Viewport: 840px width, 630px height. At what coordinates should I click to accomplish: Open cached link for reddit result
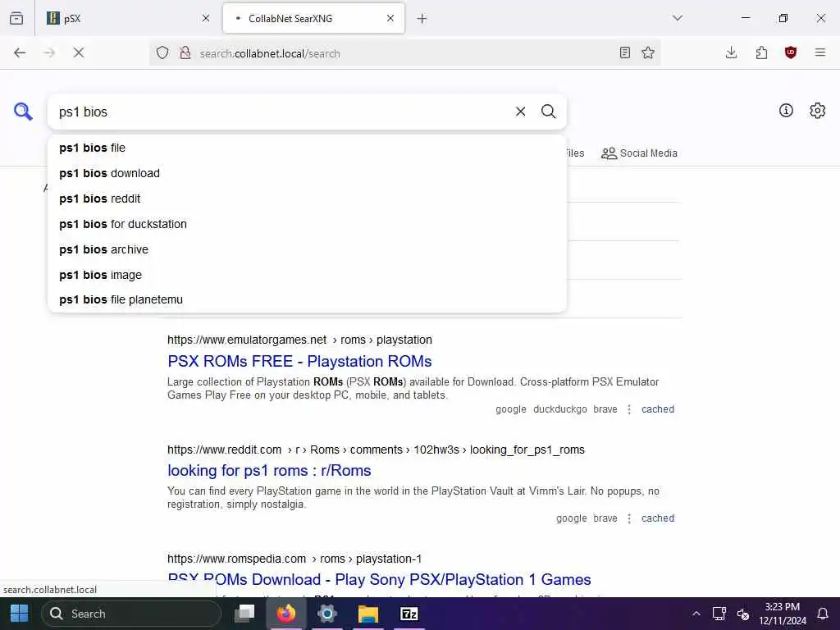click(658, 518)
